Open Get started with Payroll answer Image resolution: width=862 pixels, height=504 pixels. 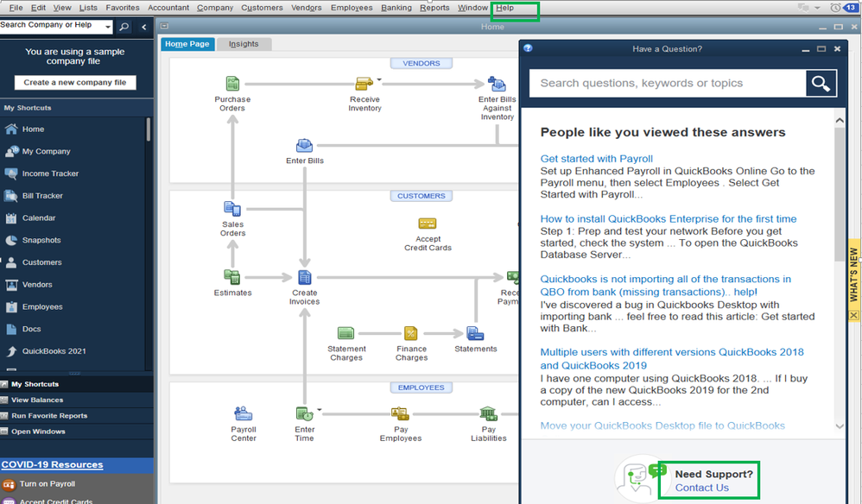[597, 159]
